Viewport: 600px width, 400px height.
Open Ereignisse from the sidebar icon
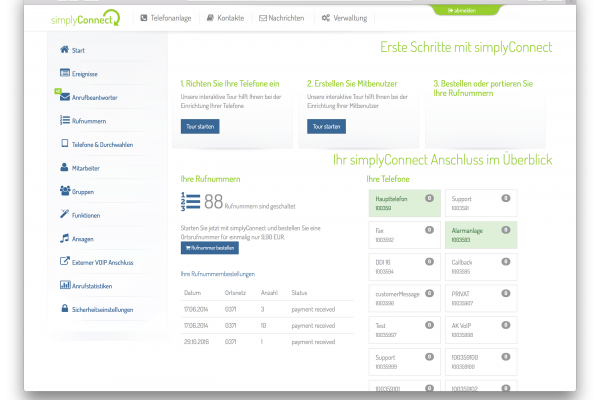(65, 73)
